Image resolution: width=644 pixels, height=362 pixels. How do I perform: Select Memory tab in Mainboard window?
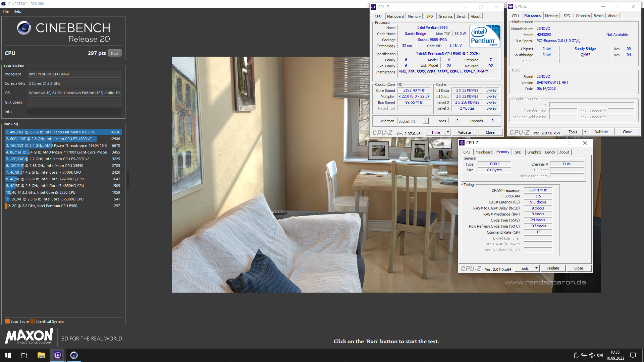[x=551, y=16]
